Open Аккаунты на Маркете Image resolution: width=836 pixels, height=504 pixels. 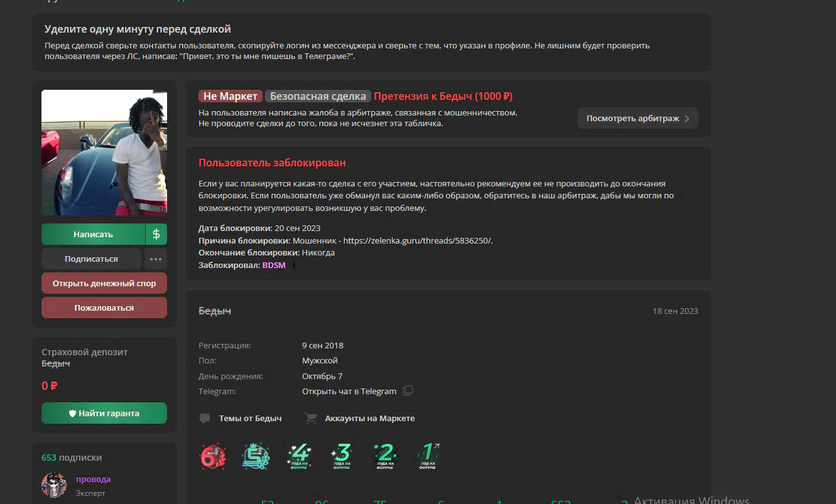click(x=370, y=418)
